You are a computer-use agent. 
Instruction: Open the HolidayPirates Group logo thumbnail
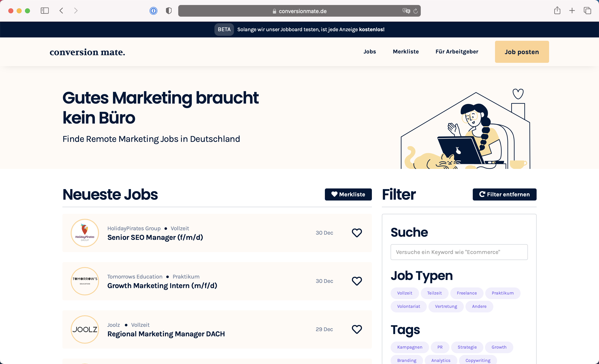tap(85, 233)
